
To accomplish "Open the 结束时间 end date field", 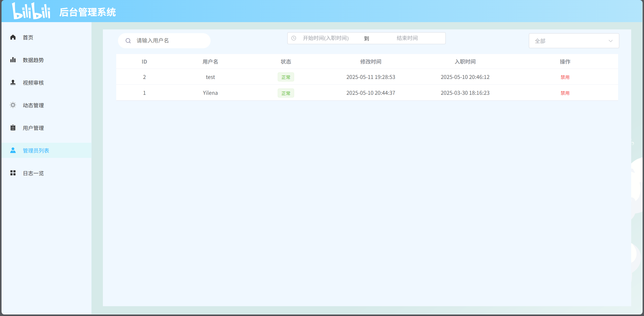I will point(407,38).
